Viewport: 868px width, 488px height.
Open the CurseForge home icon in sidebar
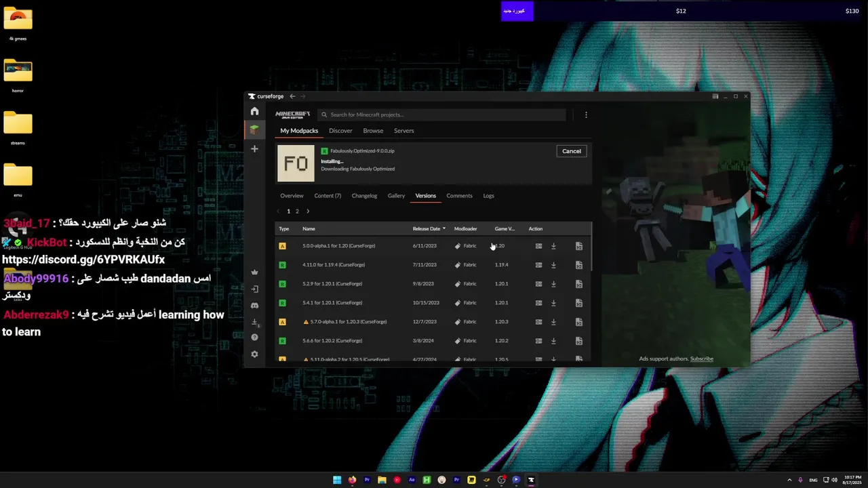coord(254,111)
